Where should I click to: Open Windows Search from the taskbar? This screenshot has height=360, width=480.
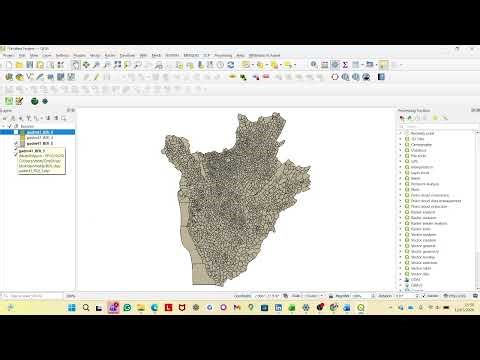click(86, 308)
